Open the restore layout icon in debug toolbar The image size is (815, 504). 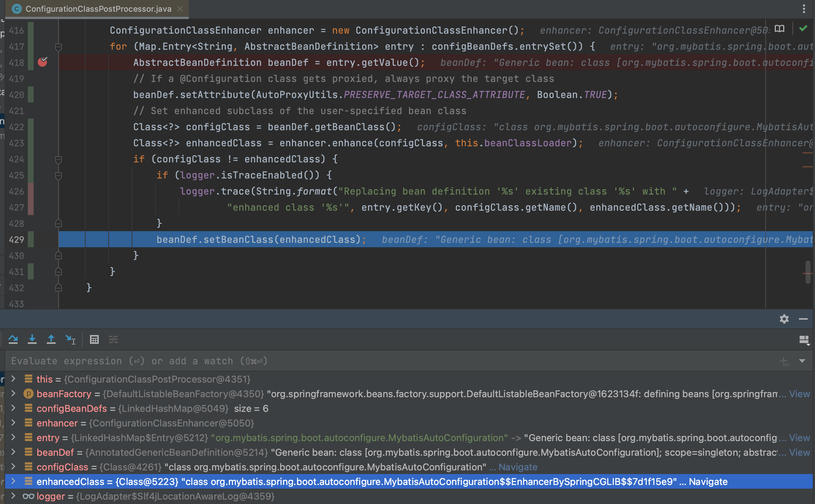coord(804,340)
